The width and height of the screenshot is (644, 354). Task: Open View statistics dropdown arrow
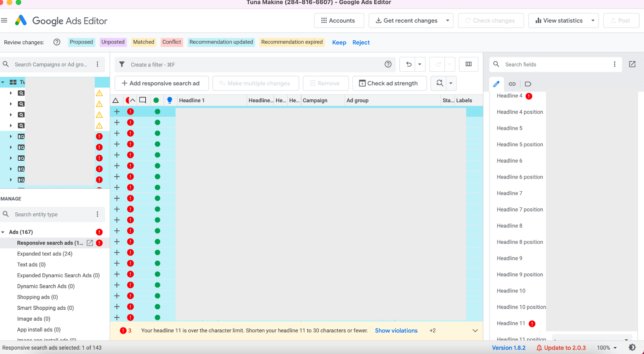(593, 21)
